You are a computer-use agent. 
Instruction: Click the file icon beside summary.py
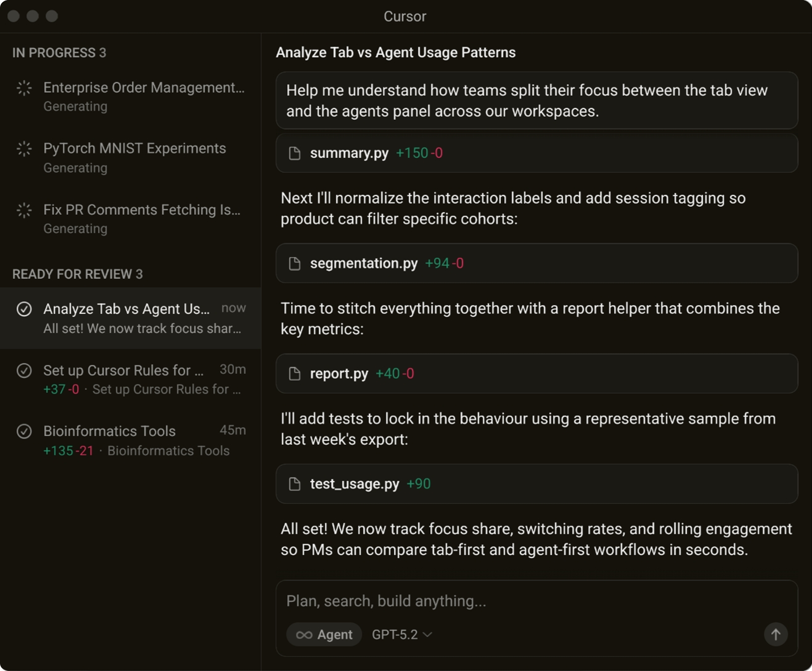pyautogui.click(x=295, y=153)
